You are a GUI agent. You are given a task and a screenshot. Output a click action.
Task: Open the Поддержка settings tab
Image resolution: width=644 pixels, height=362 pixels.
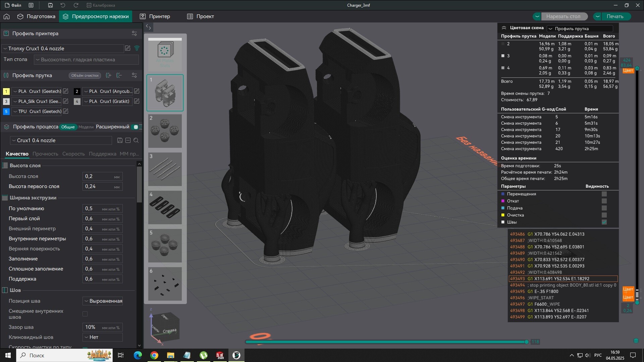pyautogui.click(x=102, y=154)
